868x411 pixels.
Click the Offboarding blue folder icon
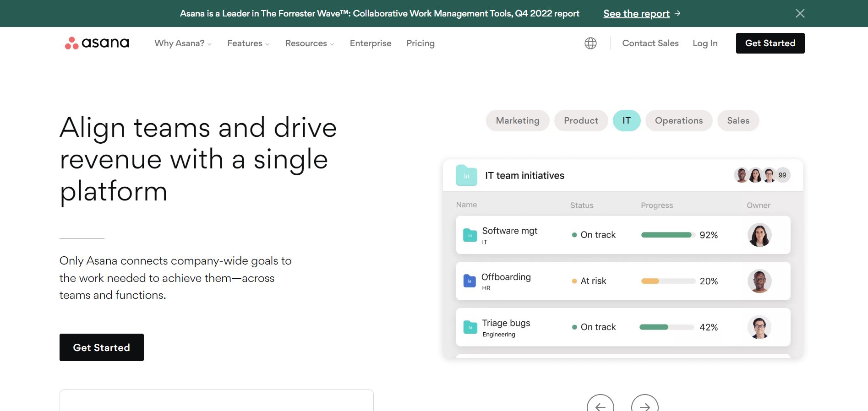click(469, 281)
